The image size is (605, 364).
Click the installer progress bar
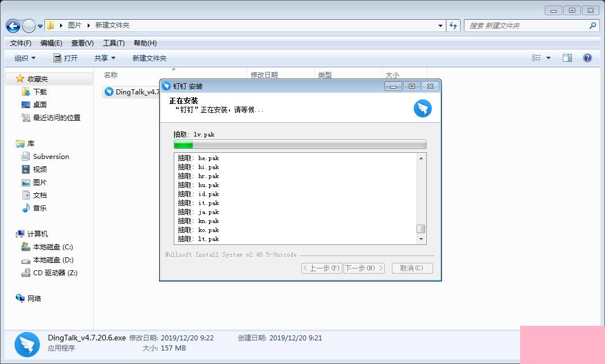(300, 144)
